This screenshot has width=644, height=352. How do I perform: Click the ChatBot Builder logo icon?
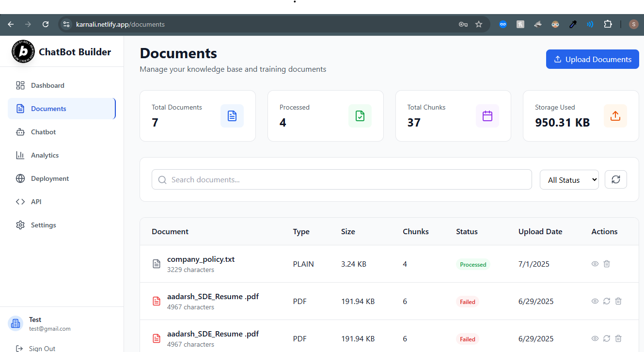pos(23,52)
